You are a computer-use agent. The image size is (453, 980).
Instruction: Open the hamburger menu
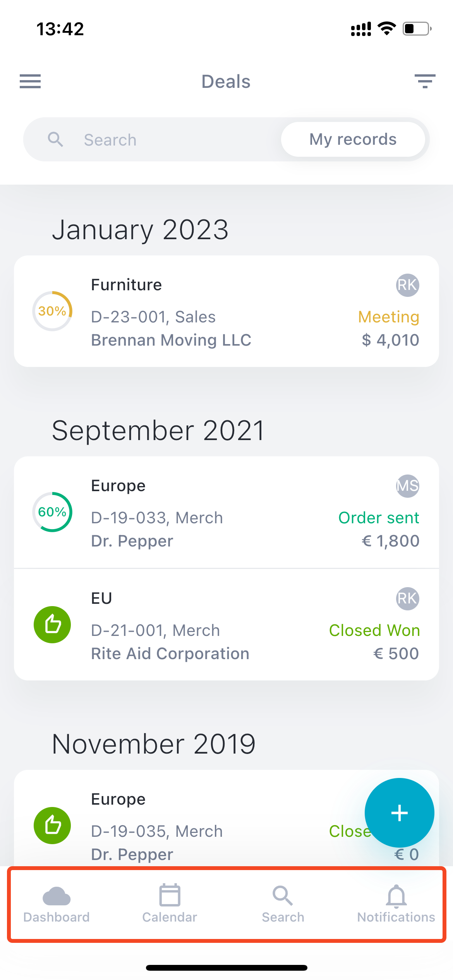click(30, 81)
